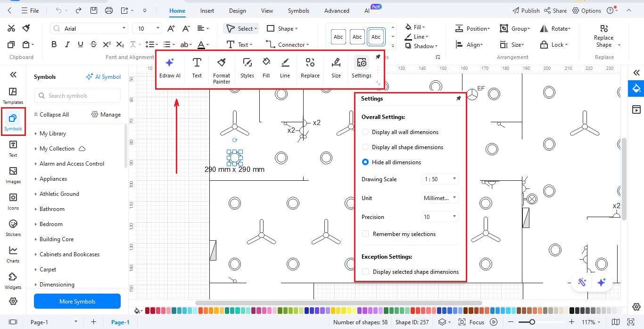This screenshot has height=329, width=644.
Task: Switch to the Design ribbon tab
Action: 237,10
